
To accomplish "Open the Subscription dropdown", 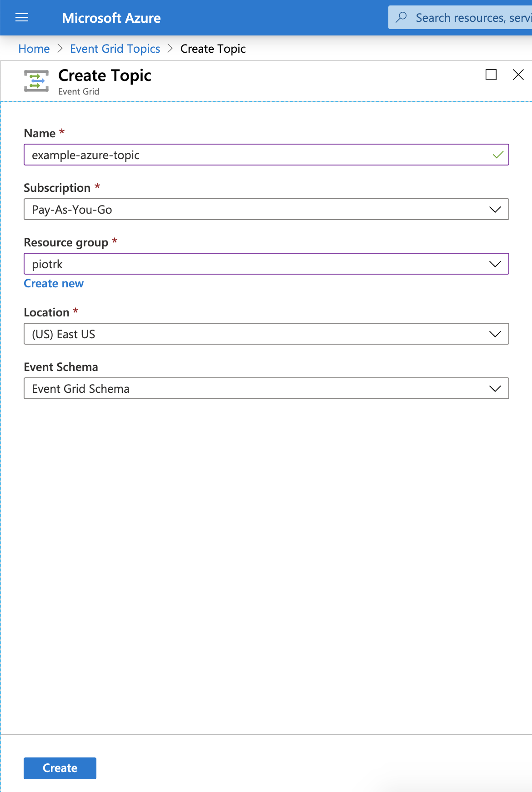I will click(266, 210).
